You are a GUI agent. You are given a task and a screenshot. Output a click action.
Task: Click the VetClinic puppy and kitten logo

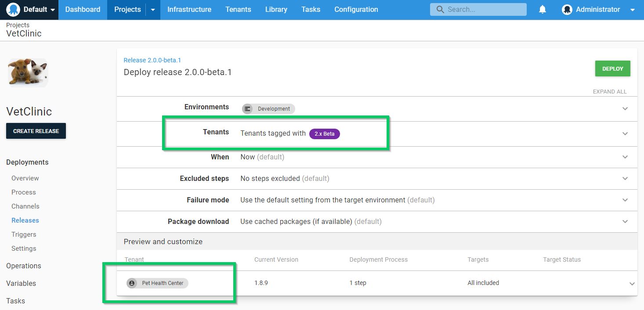tap(28, 72)
